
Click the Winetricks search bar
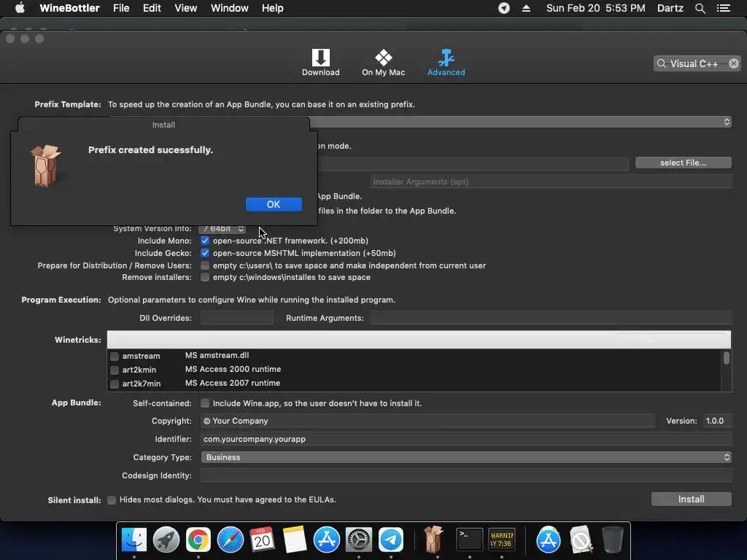[419, 340]
